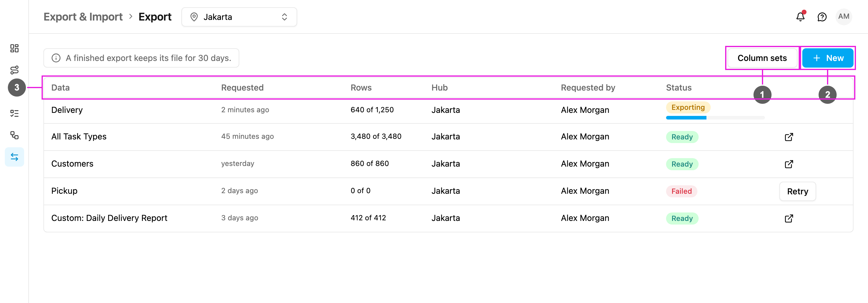Click the Requested column header

[x=242, y=88]
